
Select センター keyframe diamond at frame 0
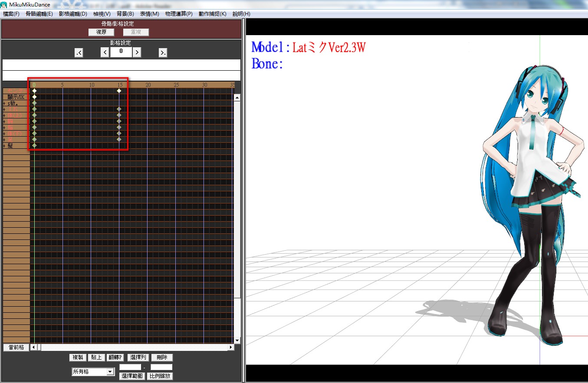tap(34, 91)
